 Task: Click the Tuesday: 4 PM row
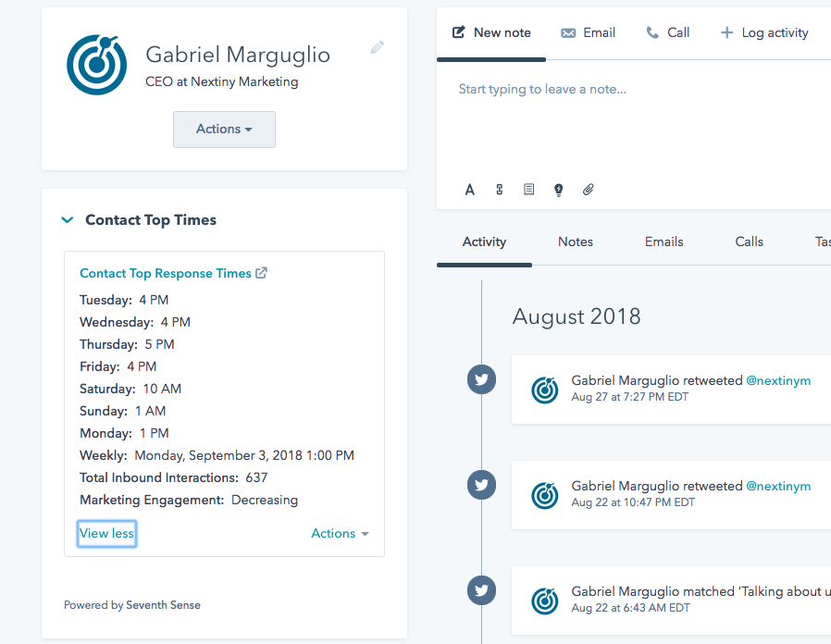point(124,300)
